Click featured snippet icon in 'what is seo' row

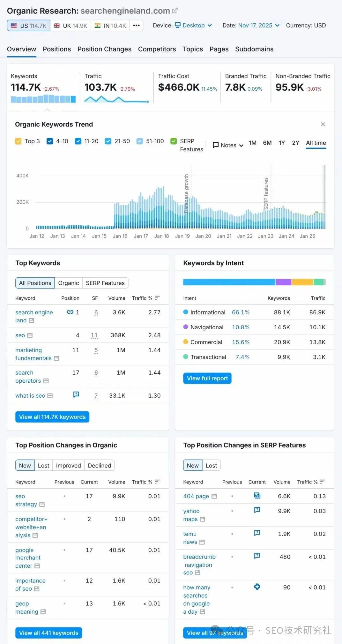[x=76, y=394]
